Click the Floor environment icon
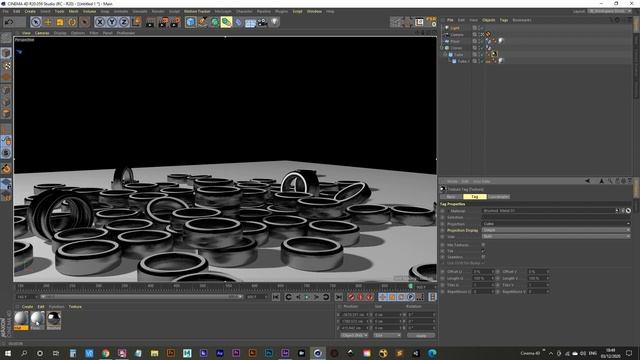Screen dimensions: 640x360 [x=250, y=22]
